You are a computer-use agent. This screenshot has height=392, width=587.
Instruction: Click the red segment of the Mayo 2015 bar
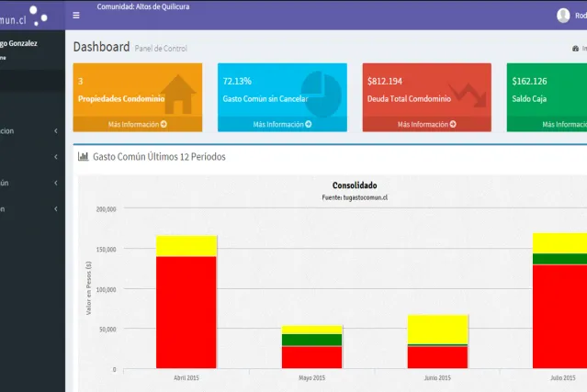click(311, 358)
